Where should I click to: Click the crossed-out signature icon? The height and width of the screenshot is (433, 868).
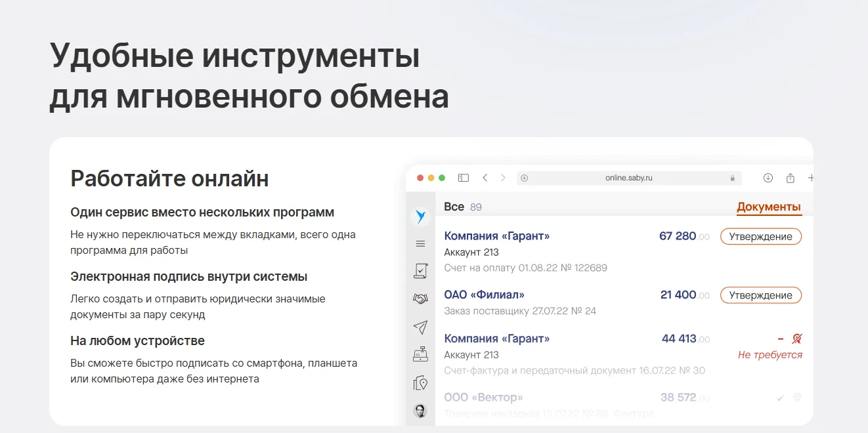point(797,339)
